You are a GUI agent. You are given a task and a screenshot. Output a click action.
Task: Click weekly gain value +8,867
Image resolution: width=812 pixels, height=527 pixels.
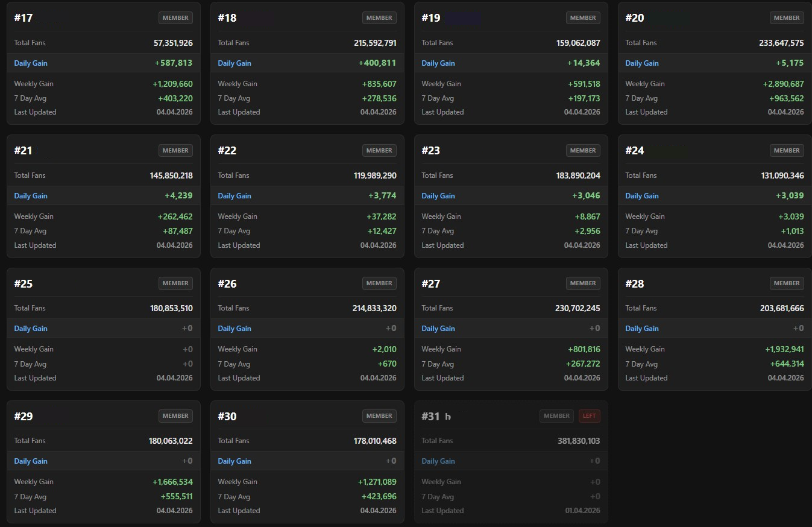588,216
